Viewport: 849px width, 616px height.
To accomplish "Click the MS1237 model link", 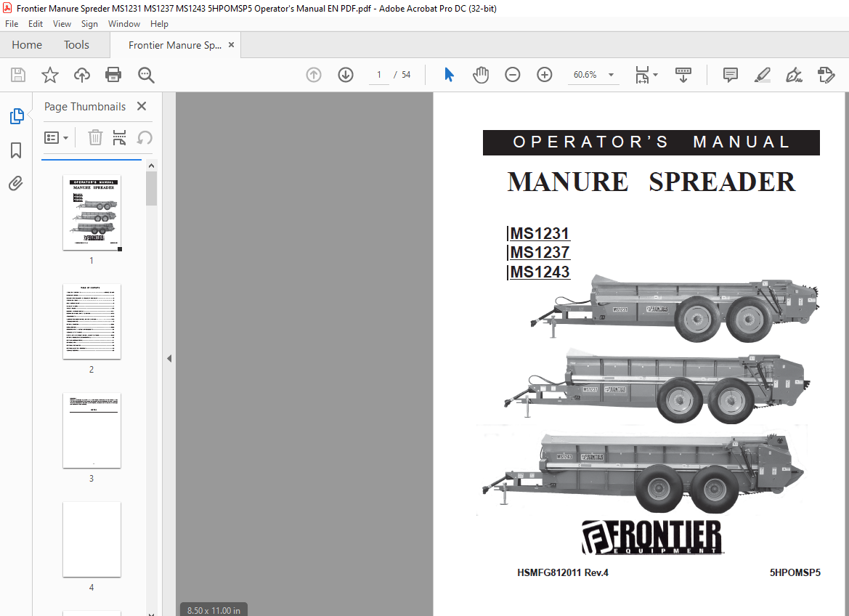I will click(540, 253).
